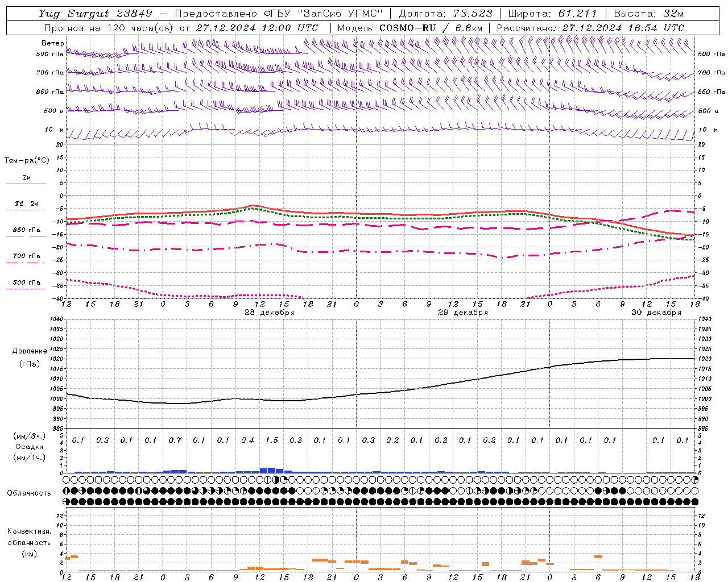Screen dimensions: 728x582
Task: Click the "1.5" three-hour precipitation value
Action: coord(272,440)
